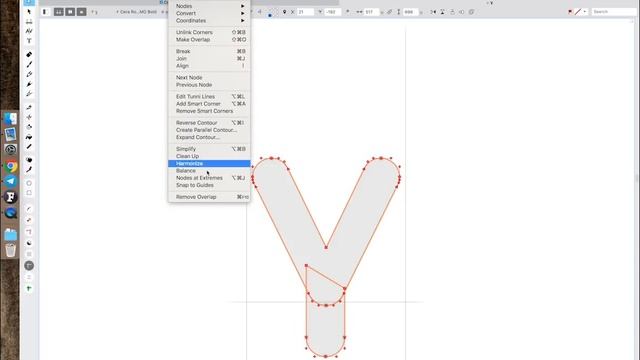Select the Eraser tool
Viewport: 640px width, 360px height.
coord(29,54)
